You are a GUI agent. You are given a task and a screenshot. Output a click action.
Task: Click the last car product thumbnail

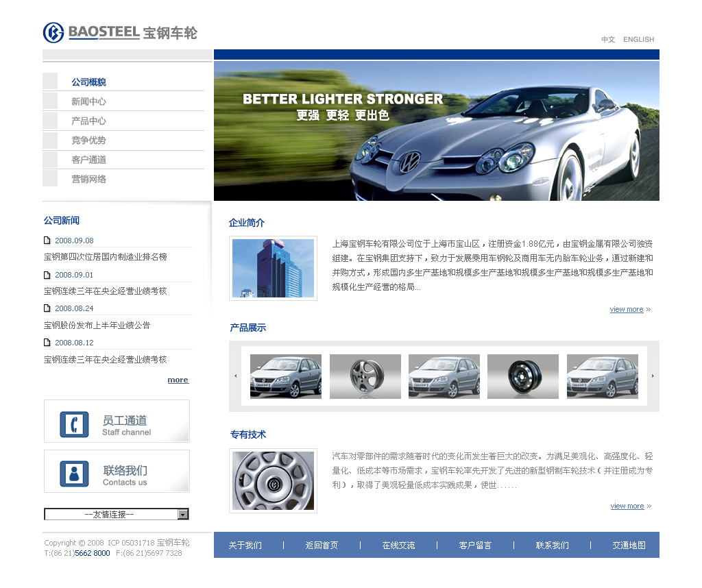tap(603, 376)
